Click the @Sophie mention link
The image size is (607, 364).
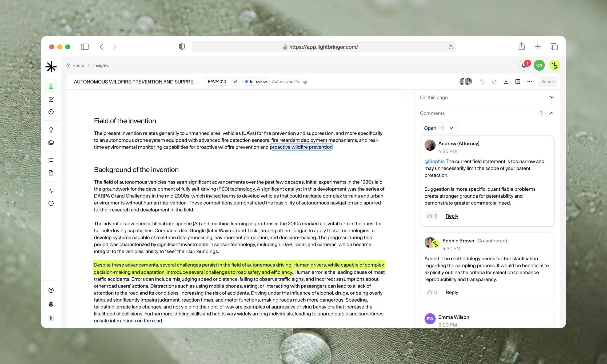coord(434,161)
